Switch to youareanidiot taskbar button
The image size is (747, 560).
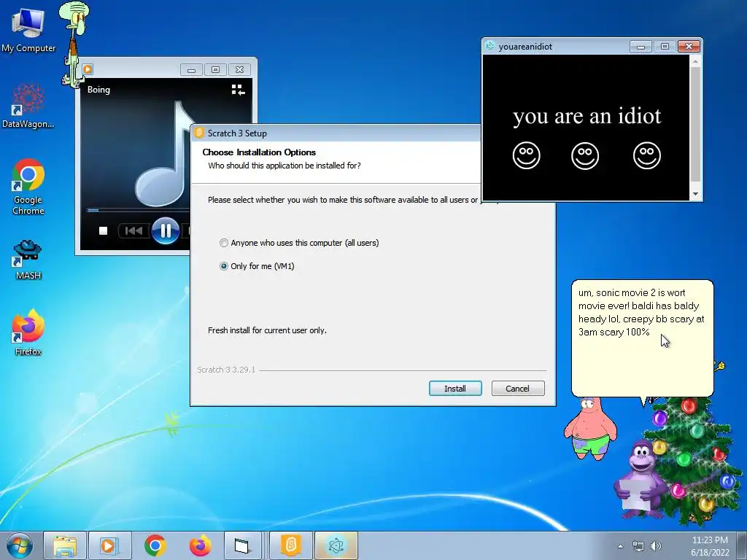pyautogui.click(x=336, y=545)
